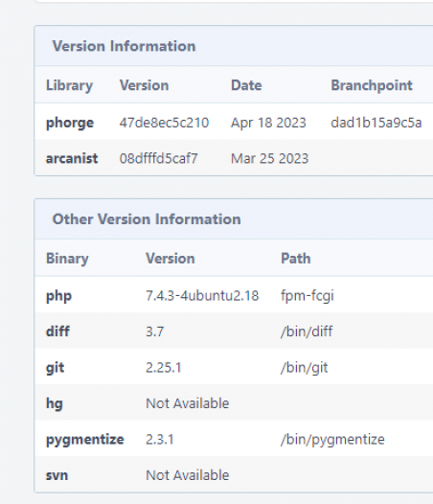The image size is (433, 504).
Task: Click the Branchpoint column header
Action: (372, 85)
